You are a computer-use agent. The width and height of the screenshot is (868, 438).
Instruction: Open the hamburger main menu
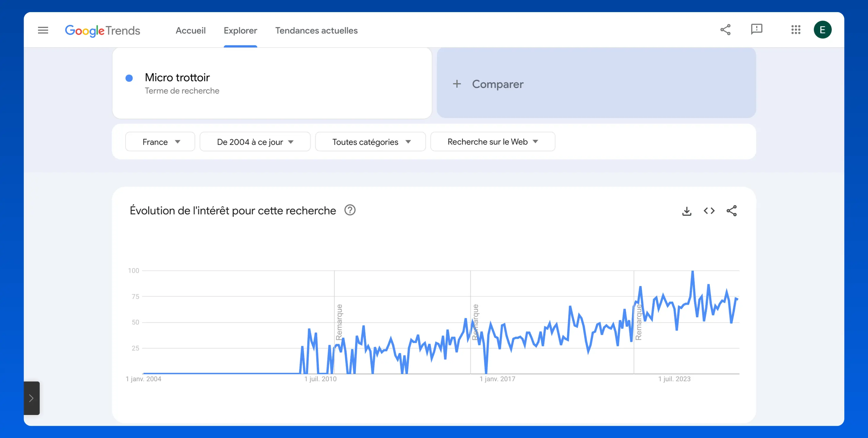pyautogui.click(x=43, y=30)
